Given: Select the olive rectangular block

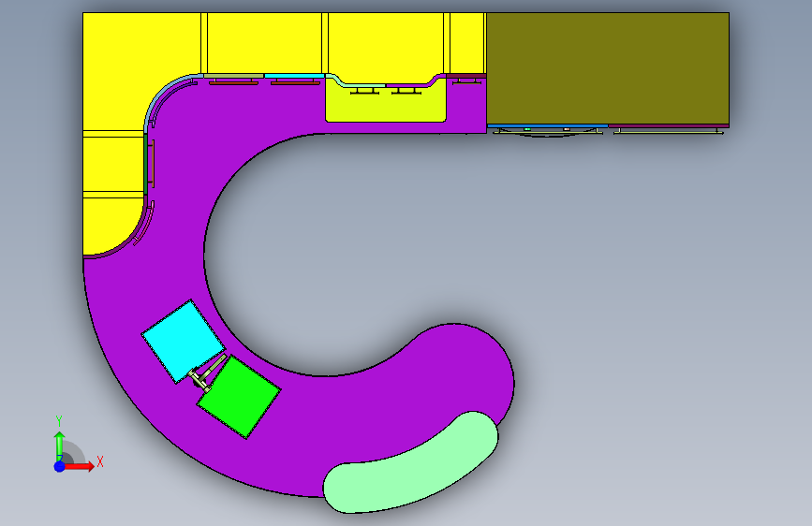Looking at the screenshot, I should click(608, 68).
